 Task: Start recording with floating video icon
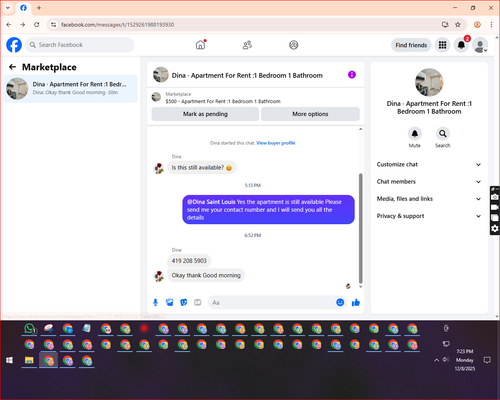(x=495, y=207)
